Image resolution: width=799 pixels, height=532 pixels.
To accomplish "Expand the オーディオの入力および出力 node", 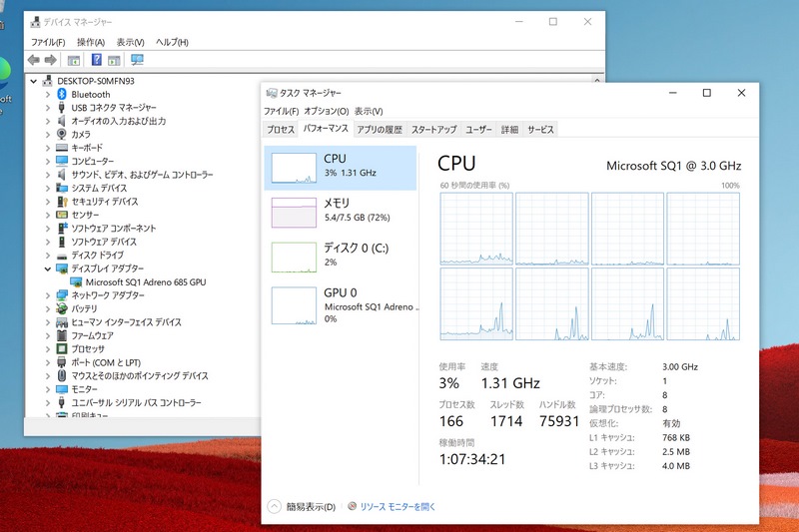I will click(48, 121).
